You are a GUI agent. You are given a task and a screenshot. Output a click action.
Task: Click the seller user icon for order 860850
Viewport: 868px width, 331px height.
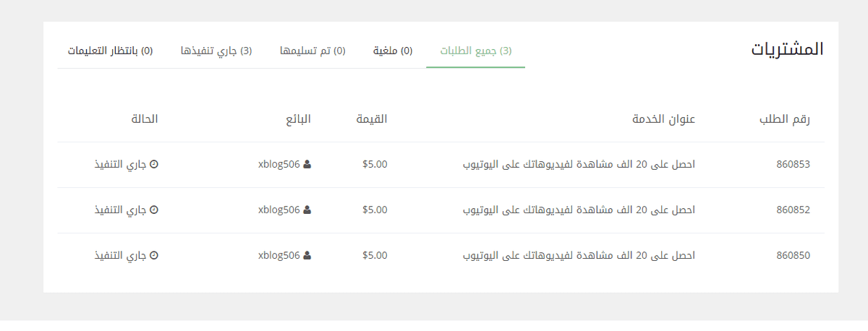pyautogui.click(x=307, y=255)
